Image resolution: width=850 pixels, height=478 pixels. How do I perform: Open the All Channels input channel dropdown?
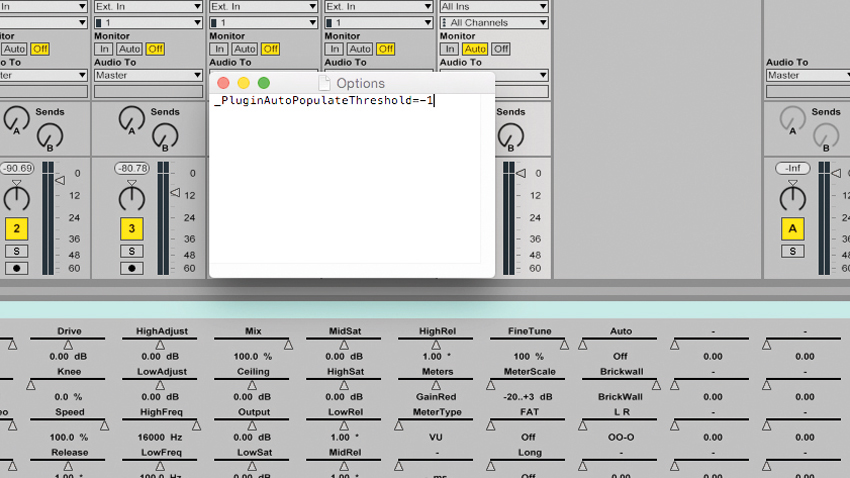point(494,23)
